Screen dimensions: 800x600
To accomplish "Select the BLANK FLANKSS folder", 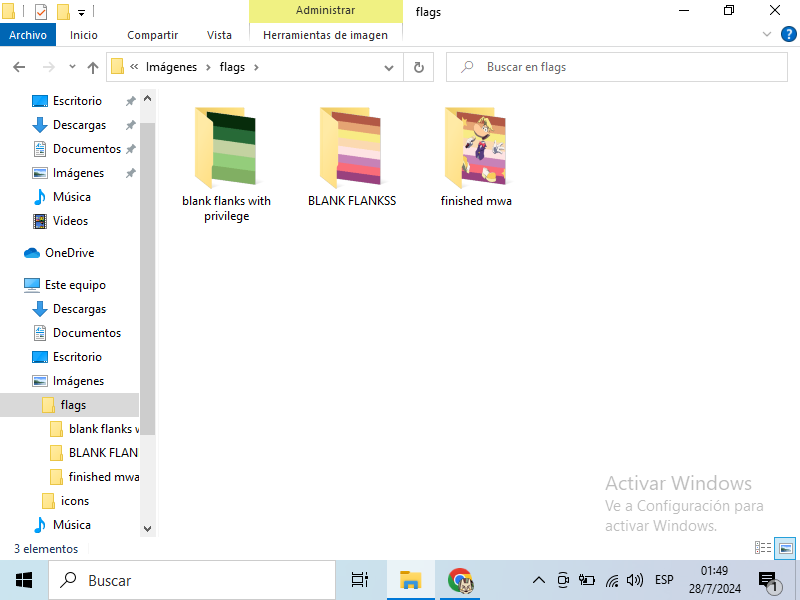I will point(352,157).
